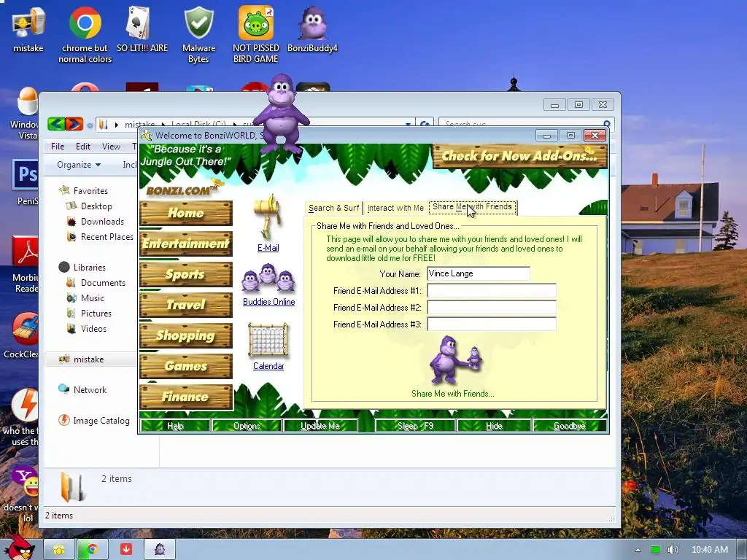The width and height of the screenshot is (747, 560).
Task: Click the Hide button in BonziWORLD
Action: click(x=494, y=426)
